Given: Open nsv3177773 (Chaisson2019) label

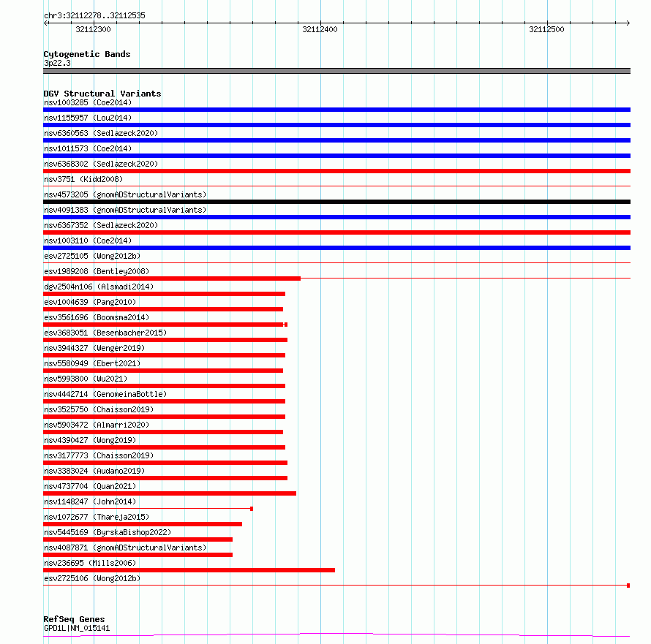Looking at the screenshot, I should pos(99,455).
